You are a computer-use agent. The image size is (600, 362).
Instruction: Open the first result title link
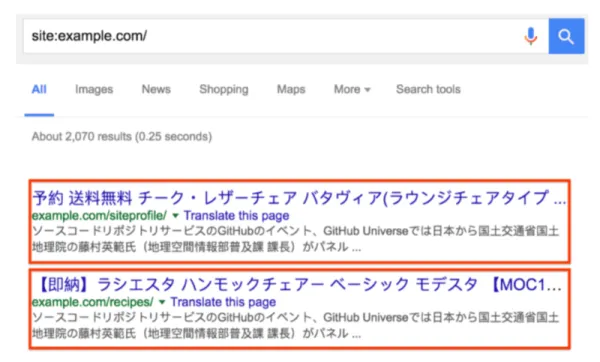299,198
